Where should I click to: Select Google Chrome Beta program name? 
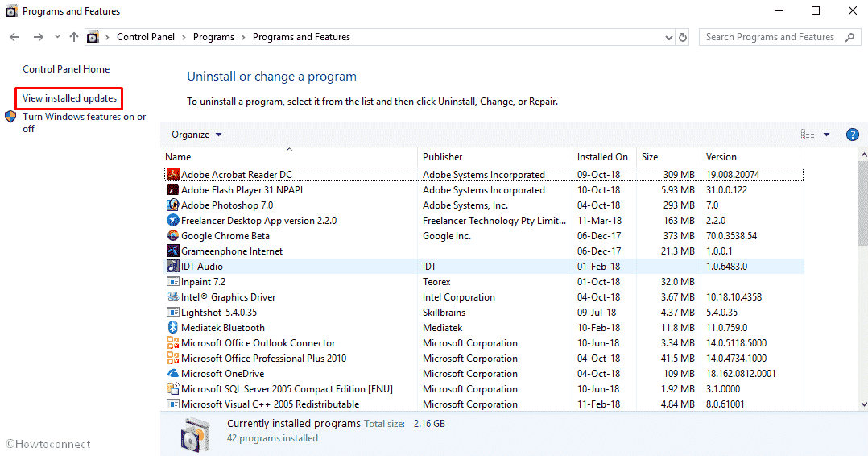pos(225,236)
